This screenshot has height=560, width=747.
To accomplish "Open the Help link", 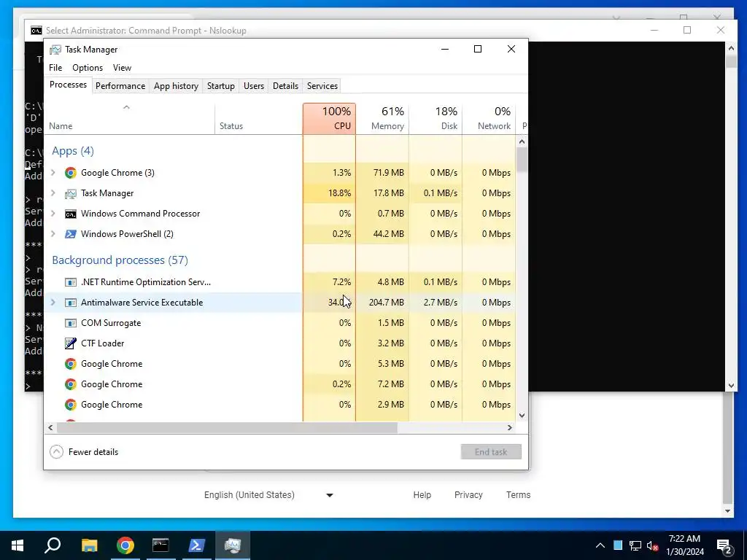I will [x=422, y=495].
